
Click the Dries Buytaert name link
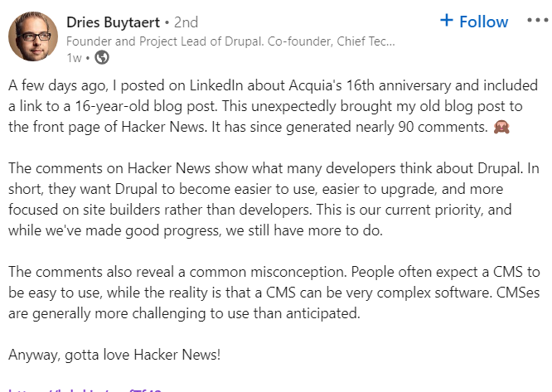113,22
